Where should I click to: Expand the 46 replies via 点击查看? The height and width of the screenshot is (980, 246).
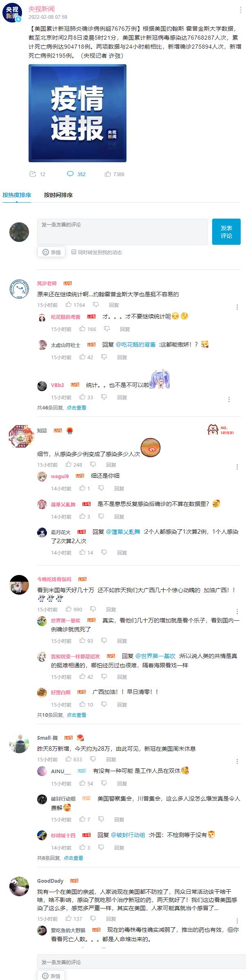[x=76, y=407]
